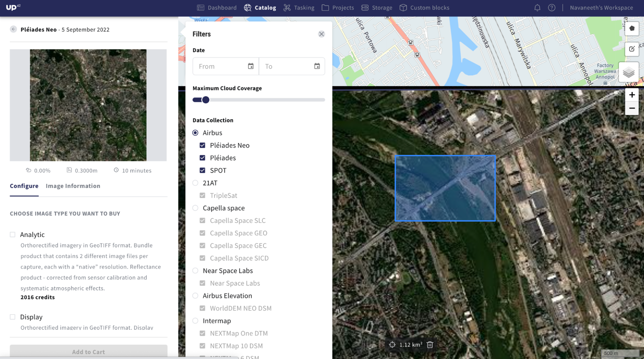Click the Maximum Cloud Coverage slider handle
This screenshot has width=644, height=359.
coord(206,100)
